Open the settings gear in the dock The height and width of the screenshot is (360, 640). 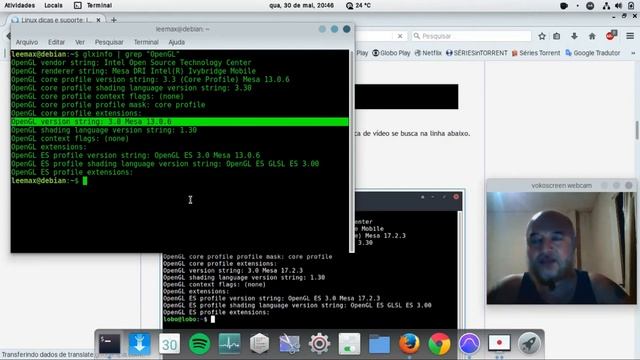pos(319,344)
